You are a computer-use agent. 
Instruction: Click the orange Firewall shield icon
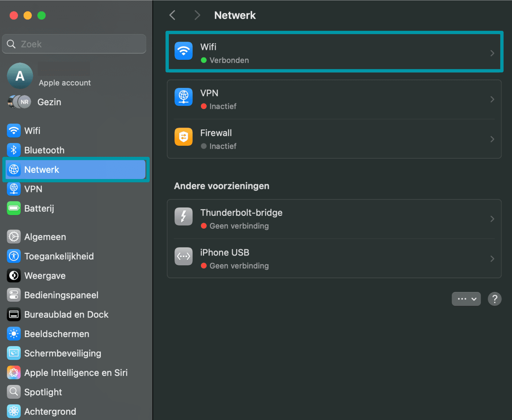point(183,137)
